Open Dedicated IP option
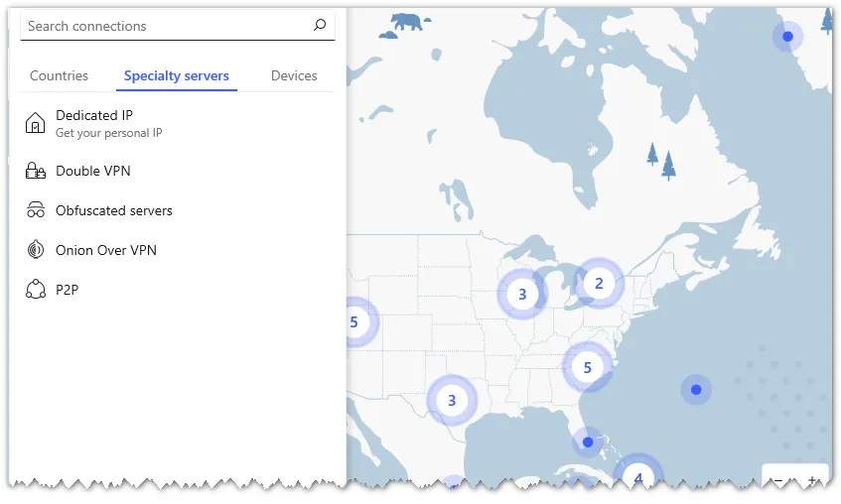This screenshot has height=504, width=841. (94, 115)
